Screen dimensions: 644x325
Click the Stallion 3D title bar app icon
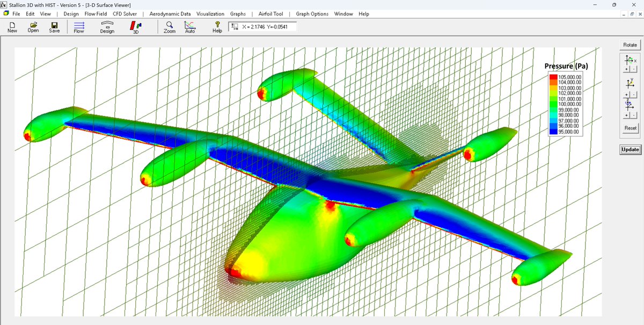pyautogui.click(x=4, y=5)
